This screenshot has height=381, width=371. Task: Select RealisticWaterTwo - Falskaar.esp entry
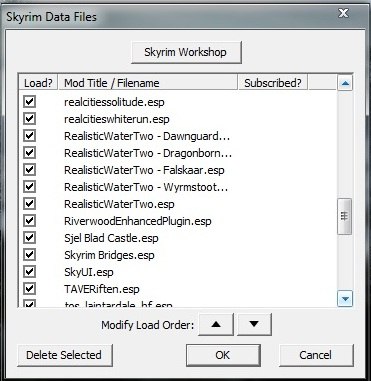click(144, 170)
